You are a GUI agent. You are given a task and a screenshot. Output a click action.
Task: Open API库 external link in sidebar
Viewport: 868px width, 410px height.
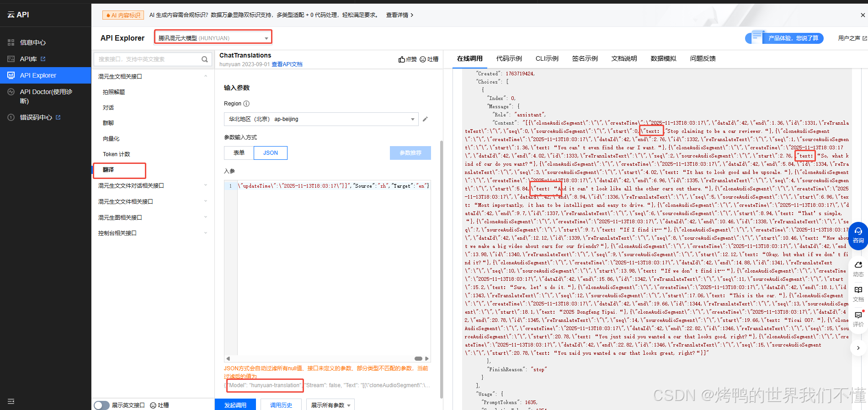pos(32,59)
